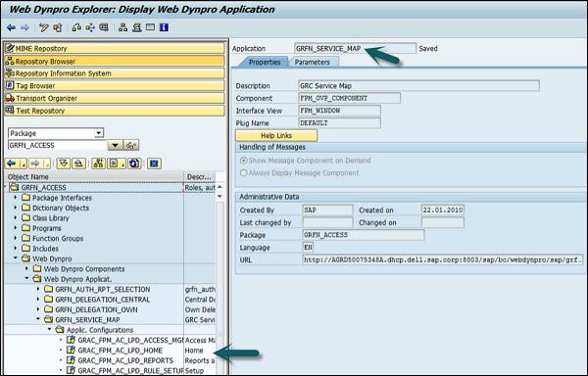Click Expand All Nodes icon
Image resolution: width=588 pixels, height=376 pixels.
(x=64, y=164)
